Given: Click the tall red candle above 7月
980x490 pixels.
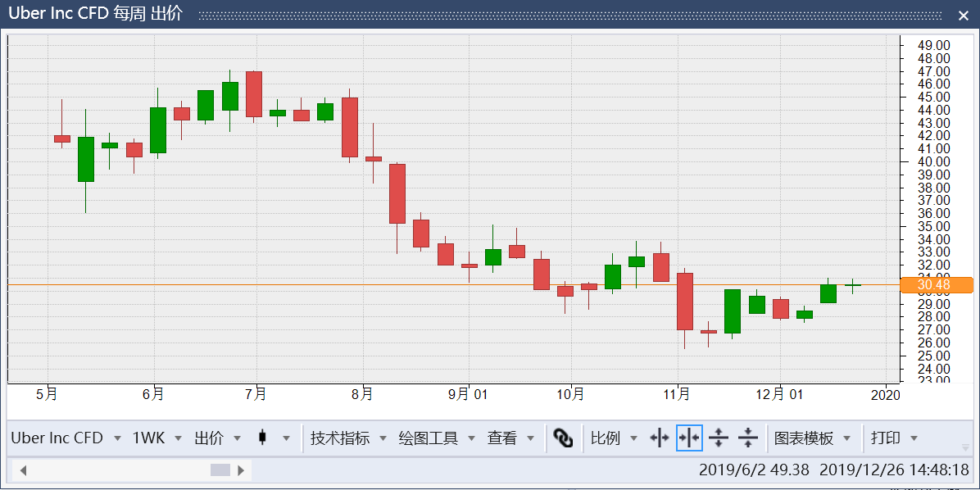Looking at the screenshot, I should click(x=254, y=94).
